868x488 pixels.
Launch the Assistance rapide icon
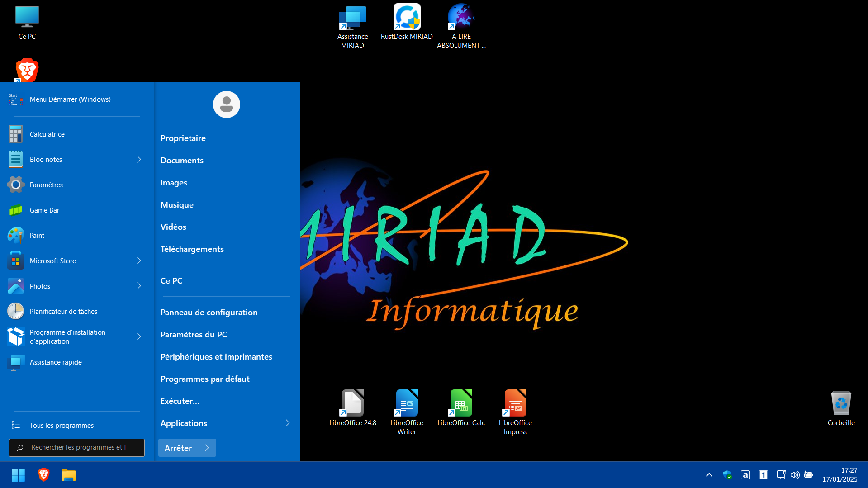tap(15, 362)
